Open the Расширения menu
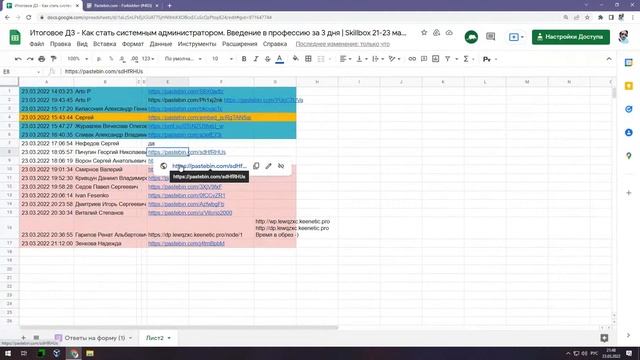Viewport: 640px width, 360px height. pos(240,44)
